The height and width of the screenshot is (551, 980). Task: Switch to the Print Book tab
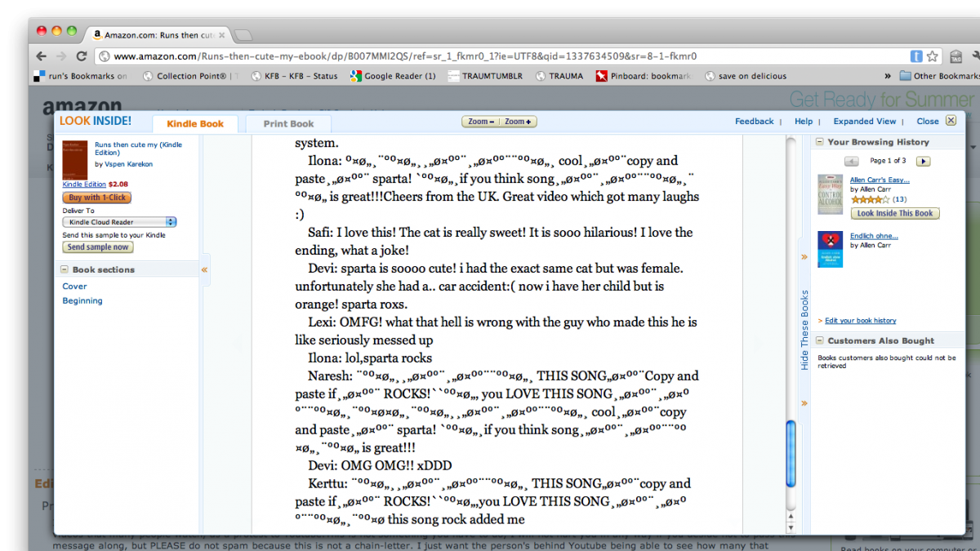tap(288, 124)
